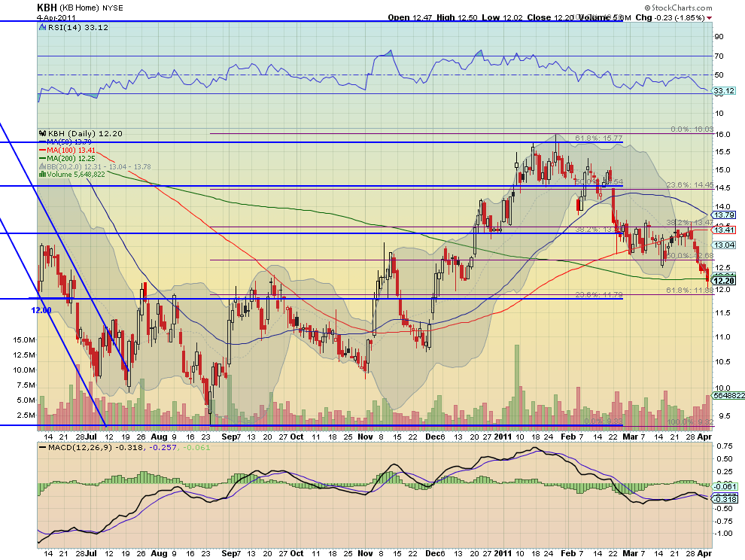Click the -0.75 level on MACD axis
The height and width of the screenshot is (560, 745).
coord(723,522)
